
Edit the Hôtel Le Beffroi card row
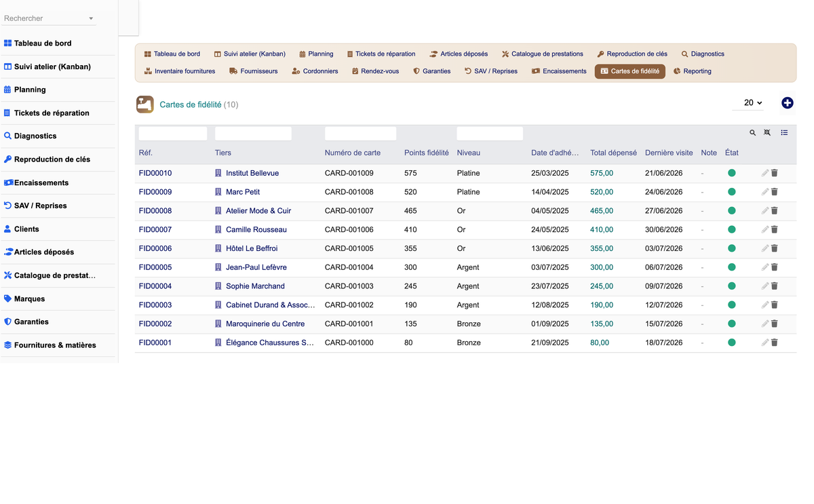pyautogui.click(x=764, y=248)
